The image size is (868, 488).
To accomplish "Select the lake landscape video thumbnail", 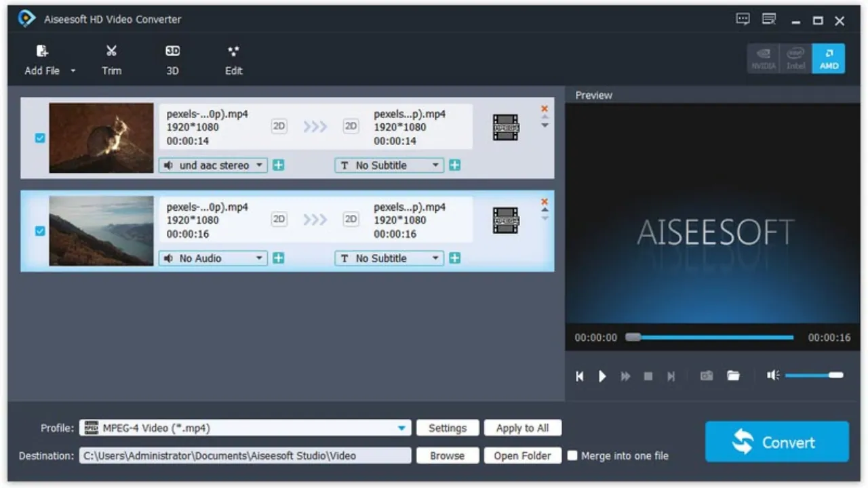I will click(102, 230).
